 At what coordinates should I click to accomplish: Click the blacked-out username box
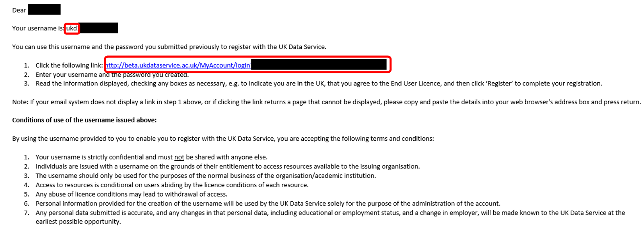click(x=98, y=28)
